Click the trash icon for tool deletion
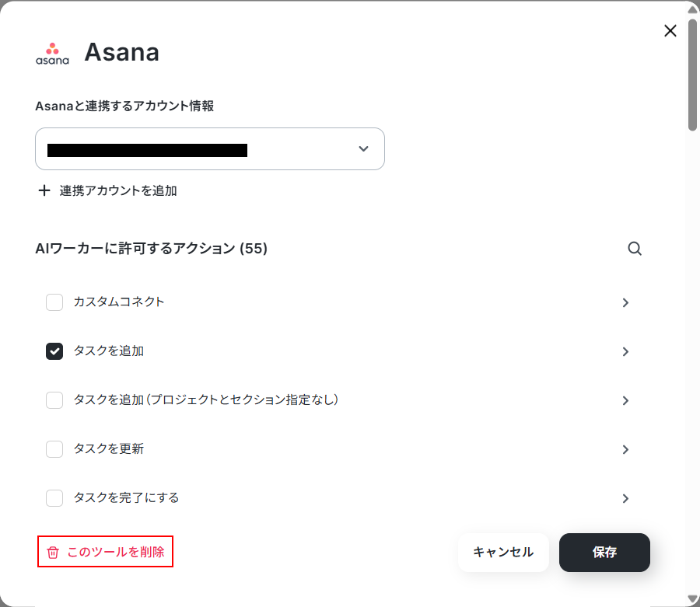Screen dimensions: 700x607 pos(53,552)
